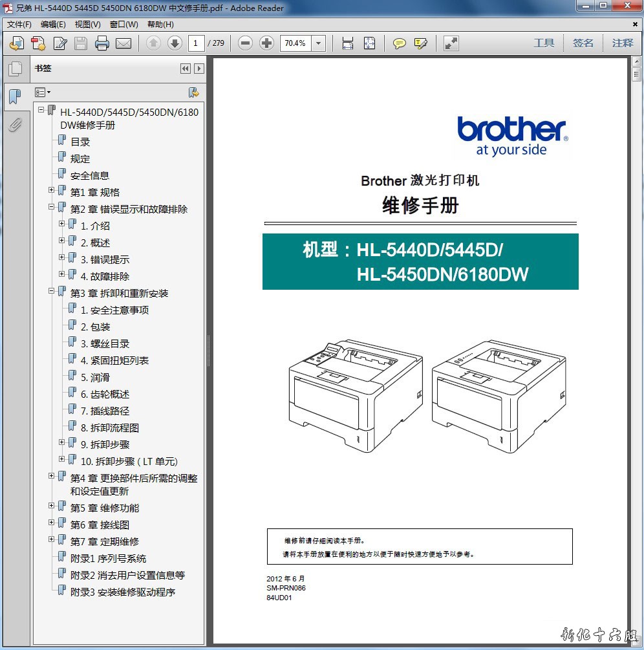
Task: Open the zoom percentage dropdown
Action: [x=319, y=43]
